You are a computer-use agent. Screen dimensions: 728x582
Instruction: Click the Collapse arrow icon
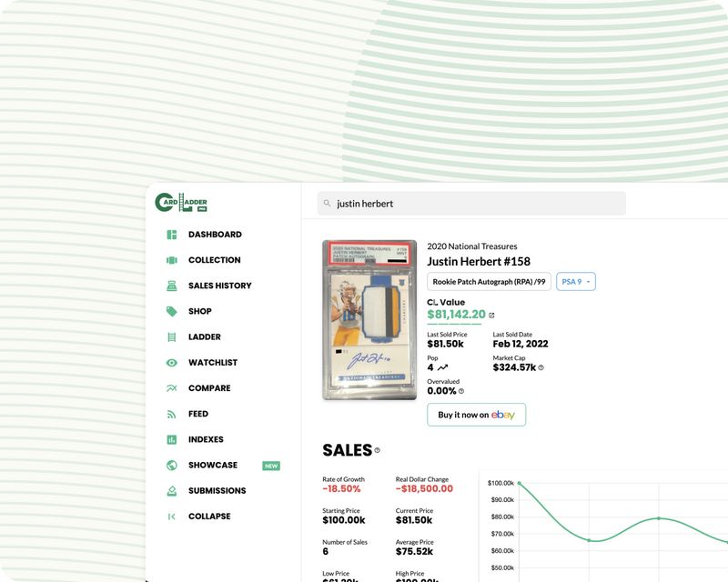click(172, 517)
